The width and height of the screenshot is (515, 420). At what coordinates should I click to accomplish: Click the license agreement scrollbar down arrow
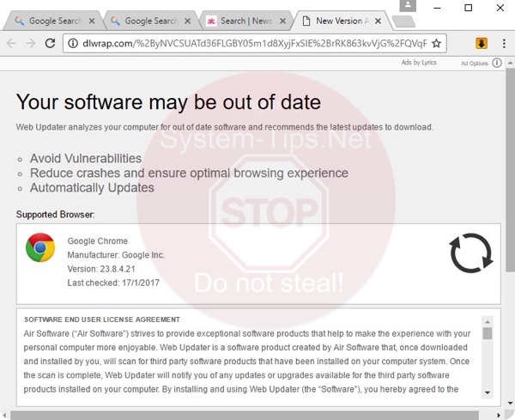click(x=488, y=393)
